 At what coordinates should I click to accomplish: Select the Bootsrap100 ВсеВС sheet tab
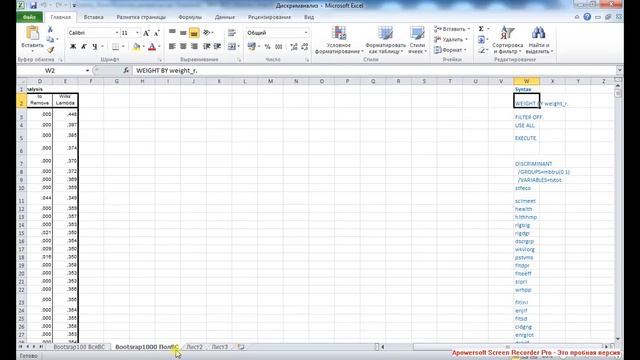pos(79,347)
